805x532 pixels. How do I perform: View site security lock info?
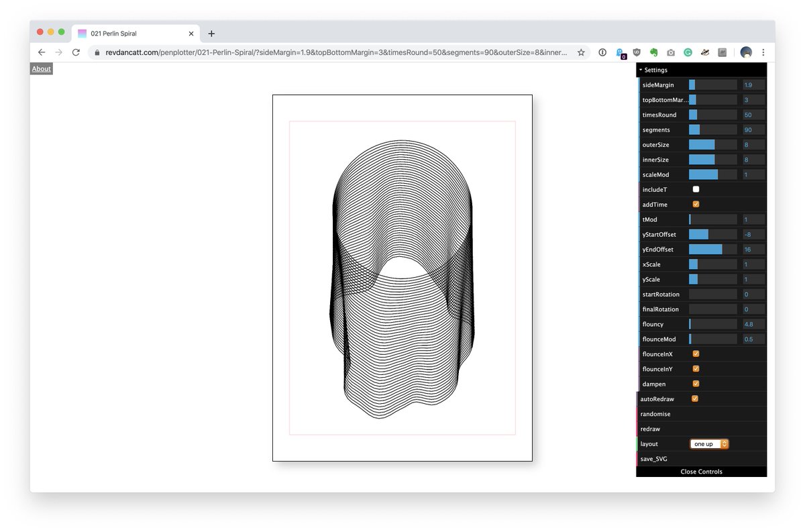(97, 52)
